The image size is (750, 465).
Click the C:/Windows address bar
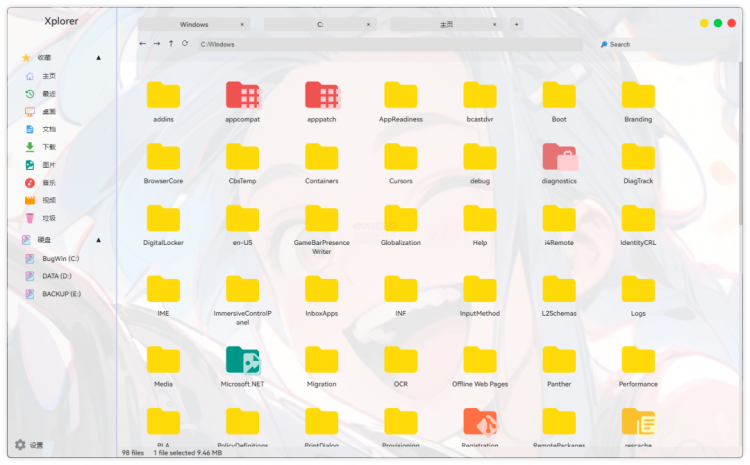[x=388, y=44]
